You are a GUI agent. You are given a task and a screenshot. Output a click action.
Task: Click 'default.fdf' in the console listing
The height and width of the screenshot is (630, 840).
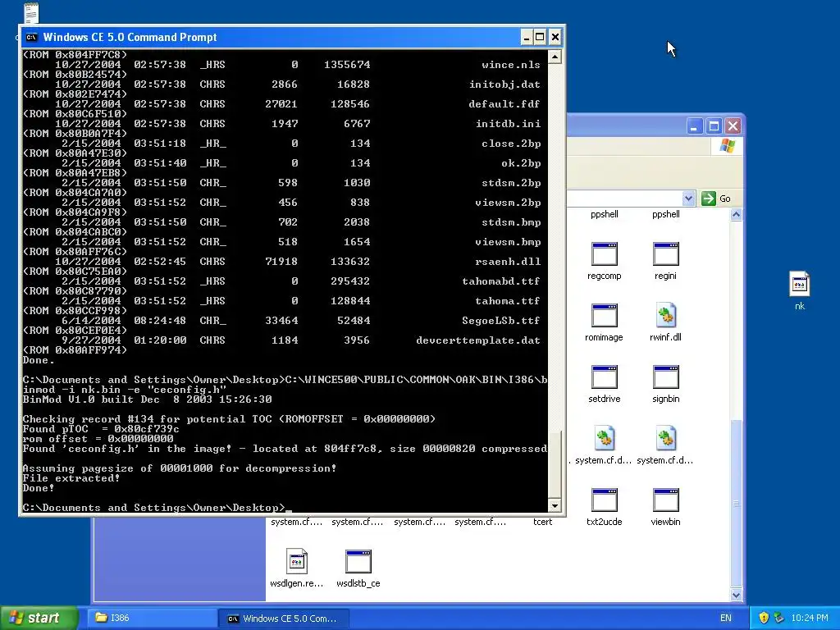(504, 104)
